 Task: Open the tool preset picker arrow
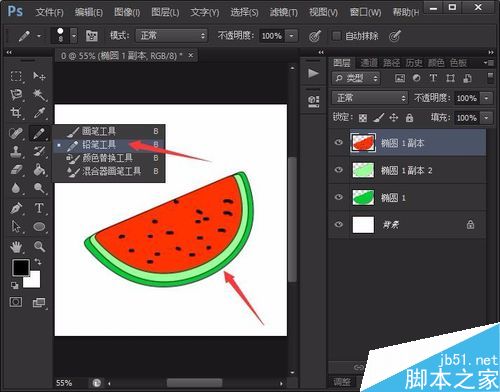pos(39,36)
